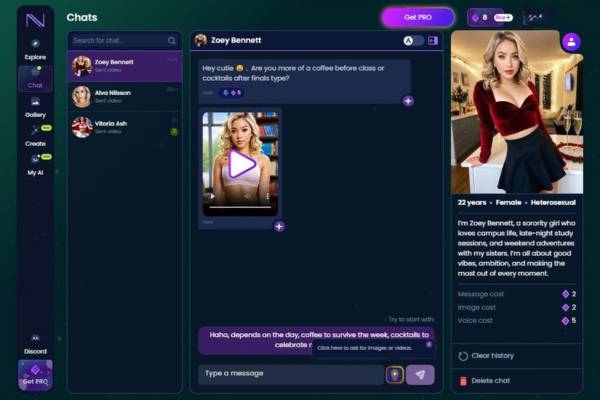The image size is (600, 400).
Task: Click the search magnifier icon in chat list
Action: click(172, 40)
